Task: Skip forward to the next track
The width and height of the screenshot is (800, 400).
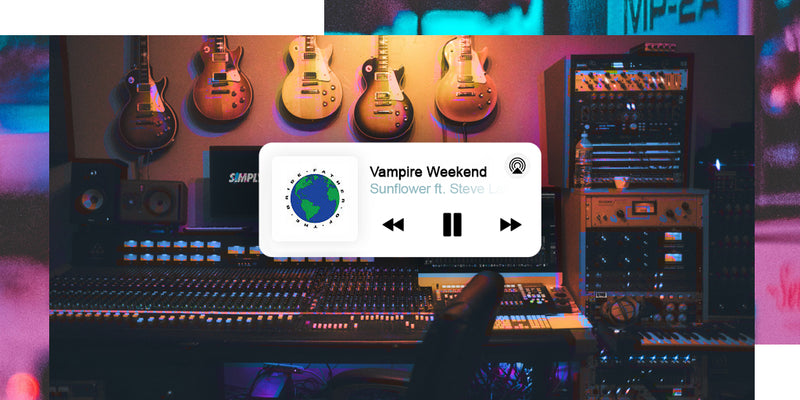Action: 510,224
